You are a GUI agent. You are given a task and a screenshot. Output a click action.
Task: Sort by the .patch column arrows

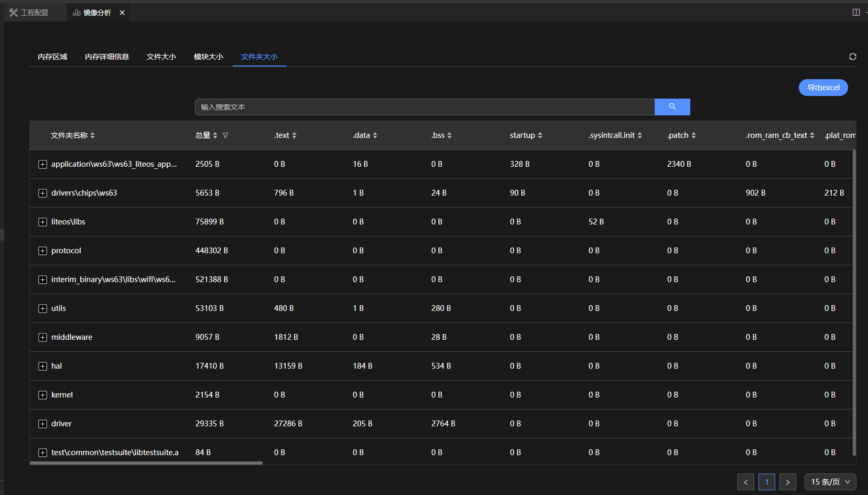click(693, 135)
